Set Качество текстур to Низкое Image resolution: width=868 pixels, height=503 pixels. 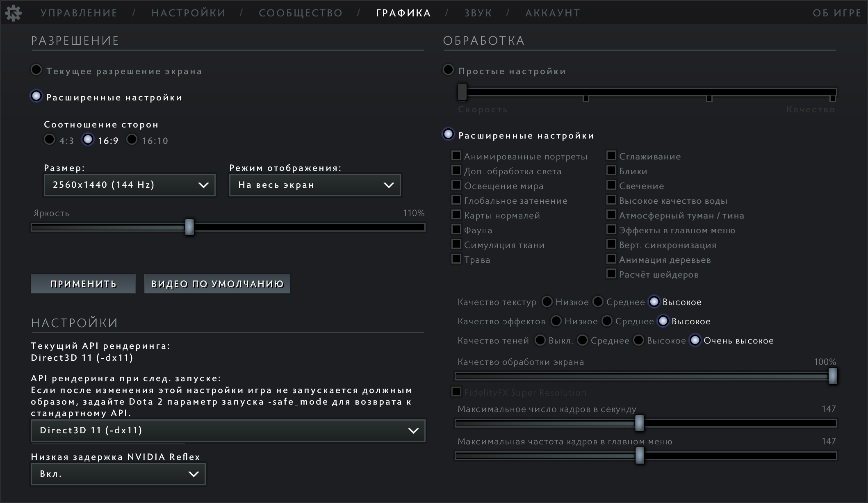[x=547, y=302]
